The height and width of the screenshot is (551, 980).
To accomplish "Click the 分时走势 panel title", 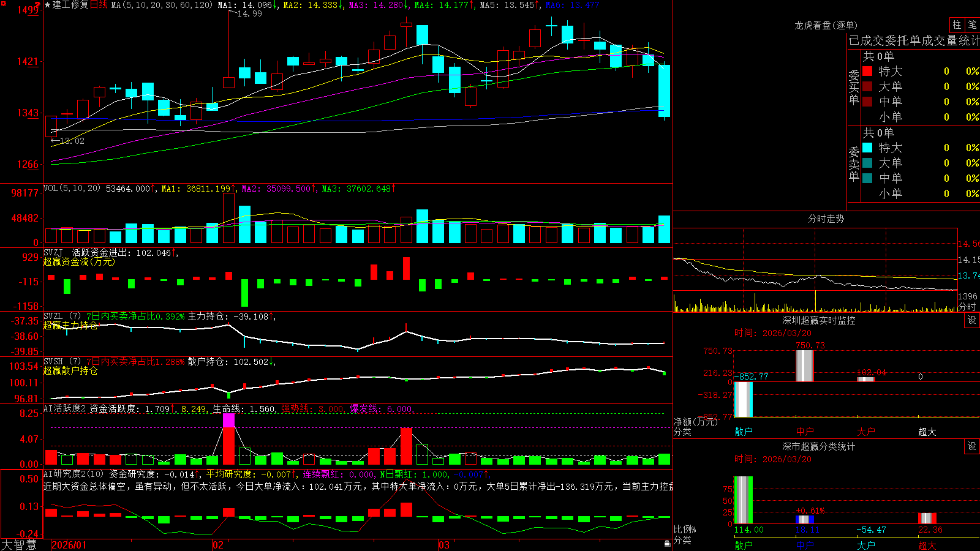I will pyautogui.click(x=826, y=219).
